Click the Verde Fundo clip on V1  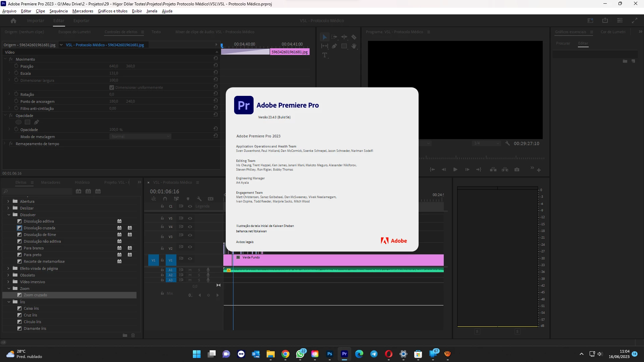point(335,260)
